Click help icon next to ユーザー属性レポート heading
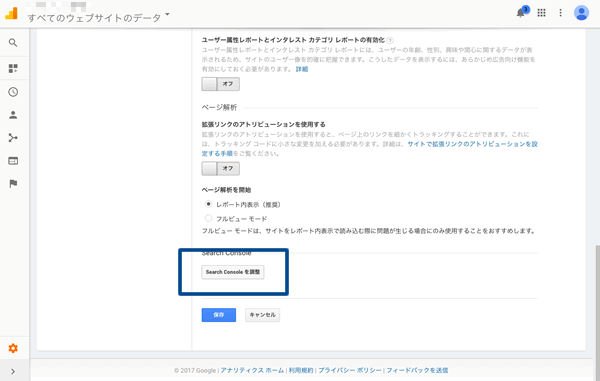 click(x=390, y=40)
